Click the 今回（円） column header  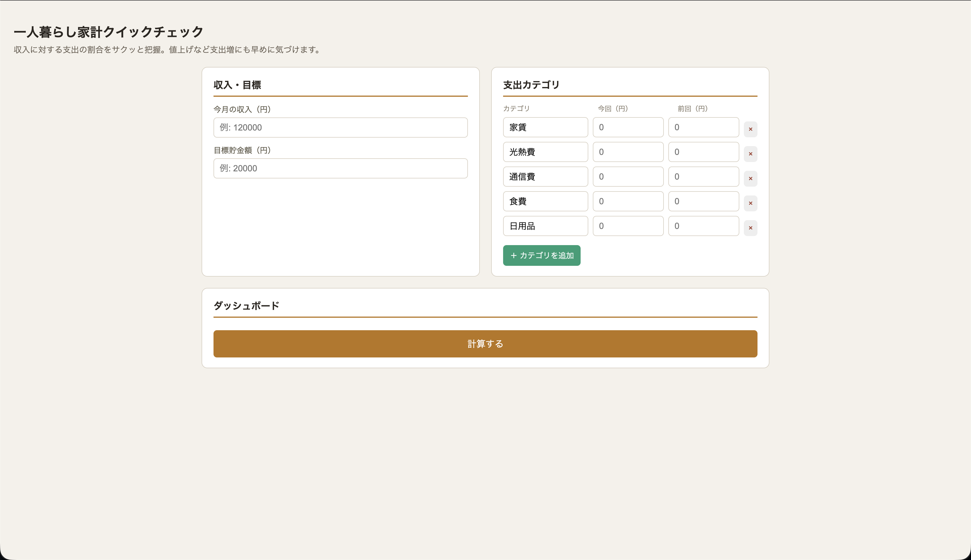613,108
